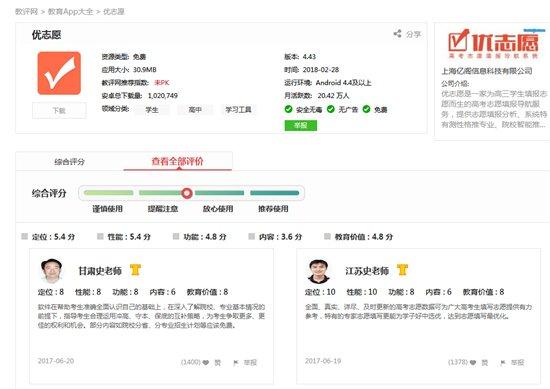Click the red 未PK recommendation link
Screen dimensions: 550x389
(x=162, y=83)
